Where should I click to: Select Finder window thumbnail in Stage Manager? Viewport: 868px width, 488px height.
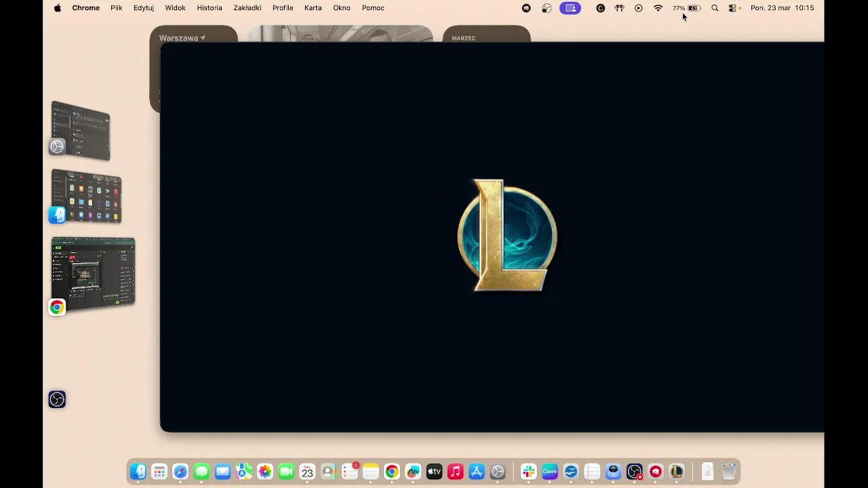(86, 197)
